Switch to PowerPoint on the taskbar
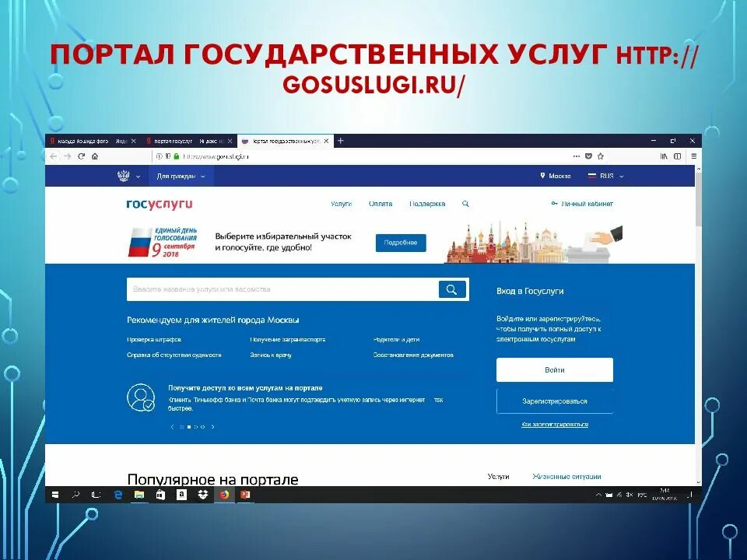 point(245,495)
